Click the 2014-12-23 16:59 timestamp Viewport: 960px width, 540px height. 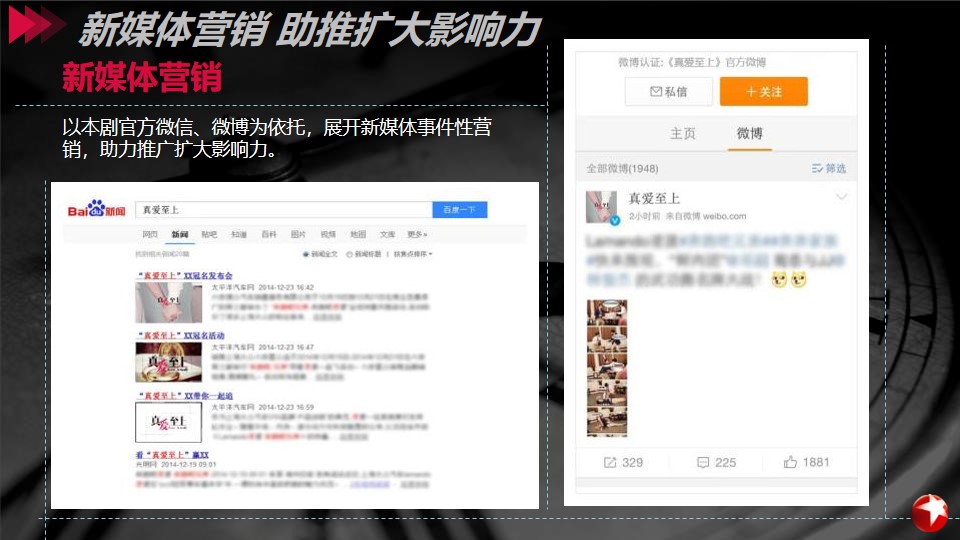286,407
